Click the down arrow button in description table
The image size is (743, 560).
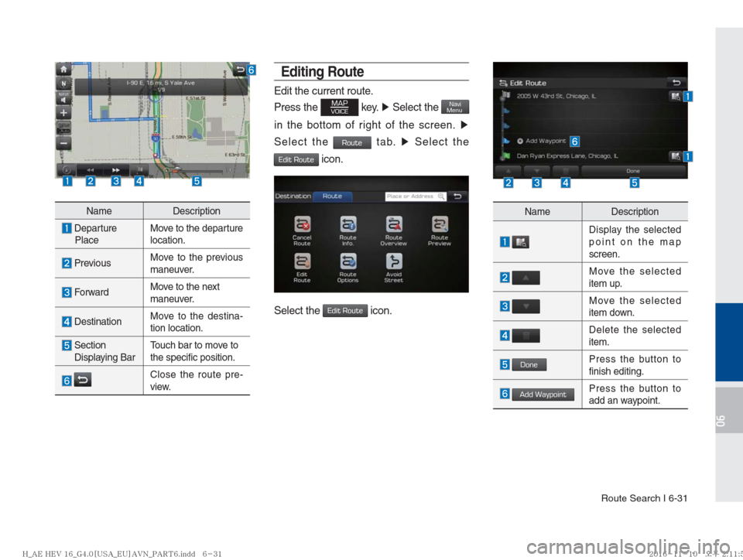coord(526,307)
